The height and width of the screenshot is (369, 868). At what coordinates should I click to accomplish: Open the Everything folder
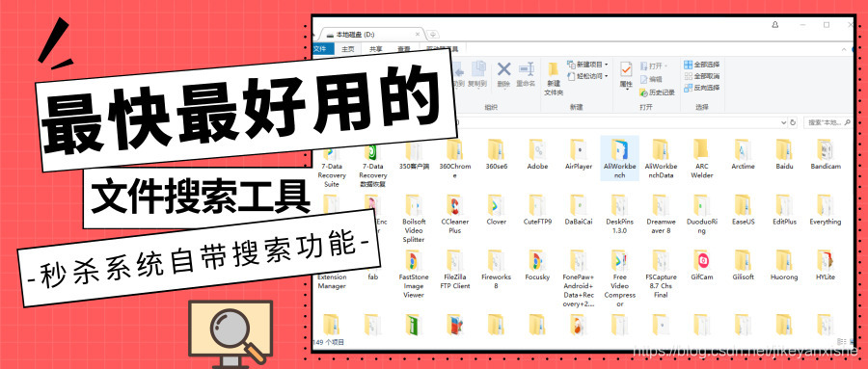(826, 209)
